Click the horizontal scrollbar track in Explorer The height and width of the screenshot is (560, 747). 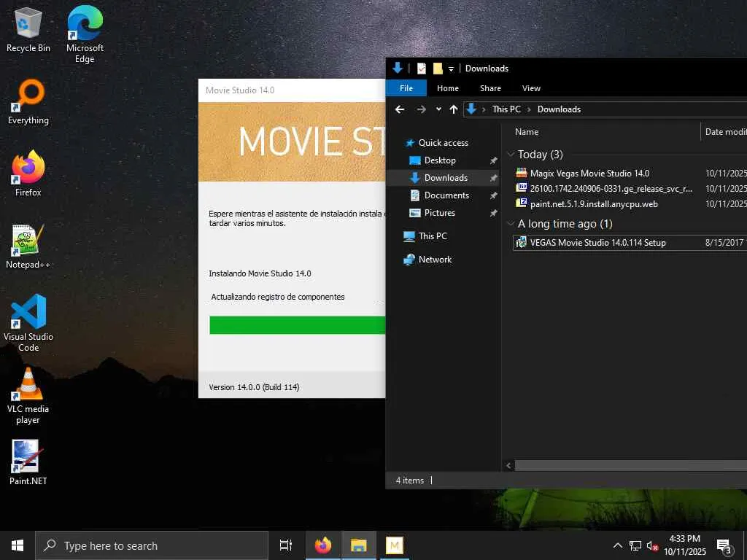(631, 466)
